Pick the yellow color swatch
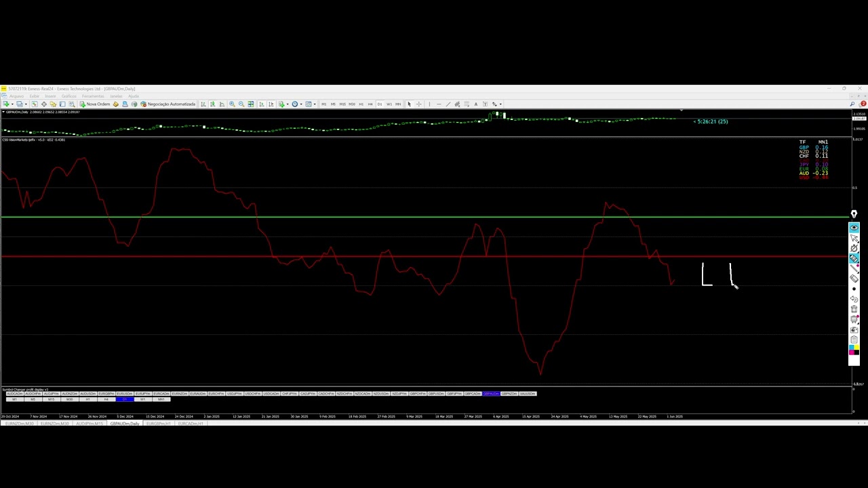 coord(856,348)
